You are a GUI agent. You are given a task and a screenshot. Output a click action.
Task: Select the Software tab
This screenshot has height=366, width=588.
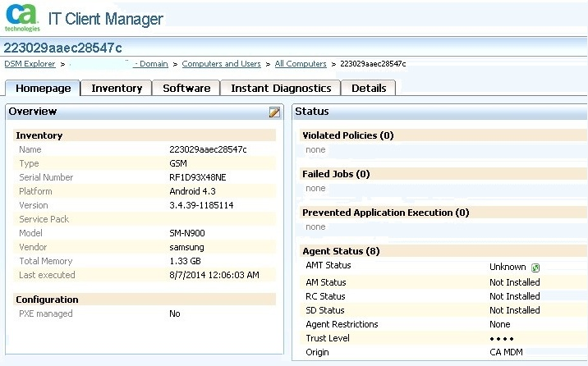[186, 88]
